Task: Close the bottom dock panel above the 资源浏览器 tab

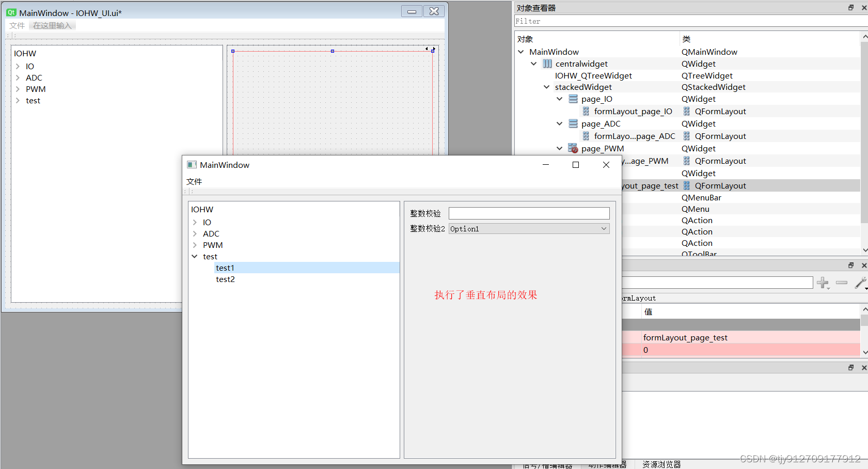Action: click(864, 368)
